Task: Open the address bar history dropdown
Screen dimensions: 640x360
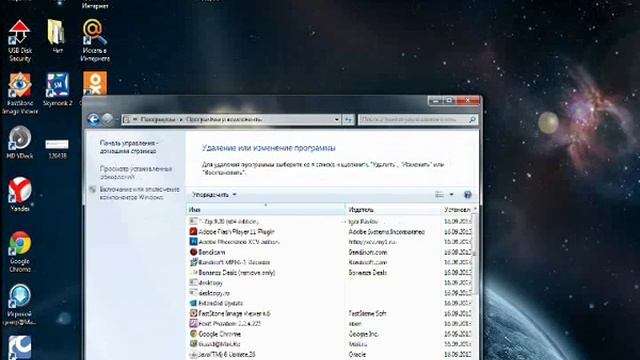Action: [337, 120]
